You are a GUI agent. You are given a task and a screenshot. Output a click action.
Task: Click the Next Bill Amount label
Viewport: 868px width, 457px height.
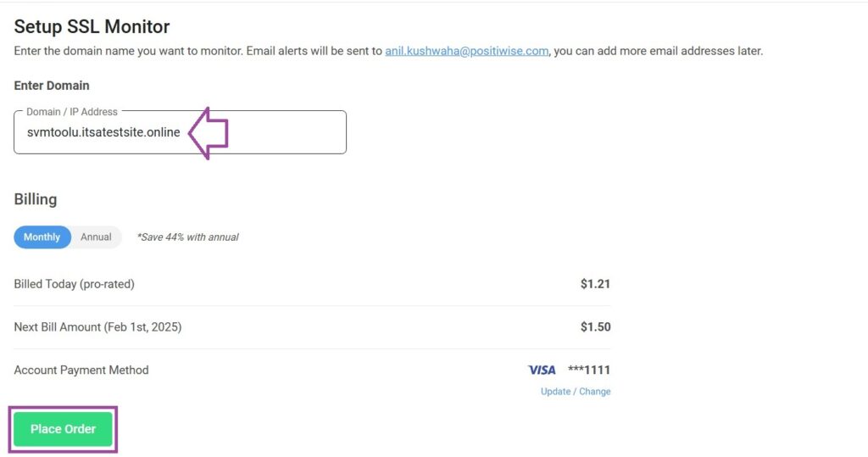97,327
